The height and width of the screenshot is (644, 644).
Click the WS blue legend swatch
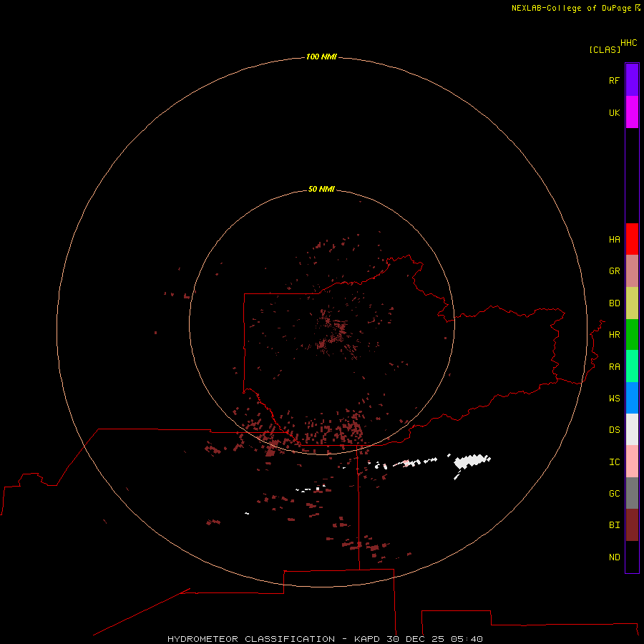point(632,398)
